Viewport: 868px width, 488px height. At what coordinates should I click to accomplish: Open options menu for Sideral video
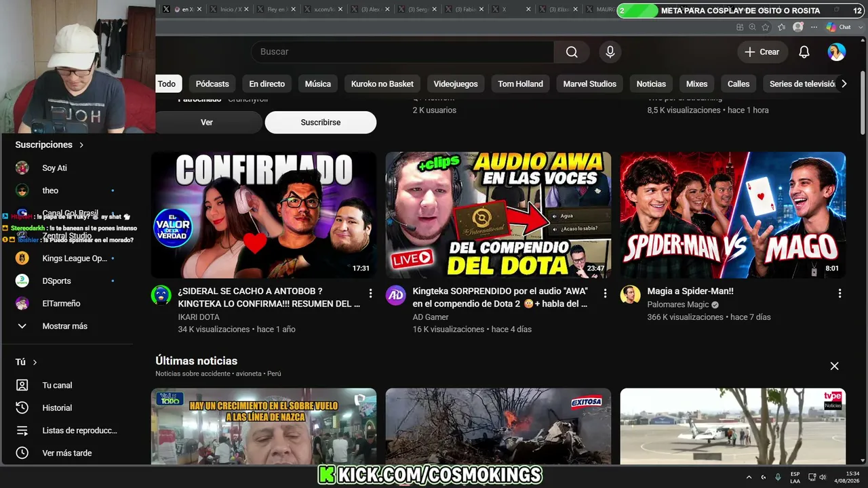point(370,293)
